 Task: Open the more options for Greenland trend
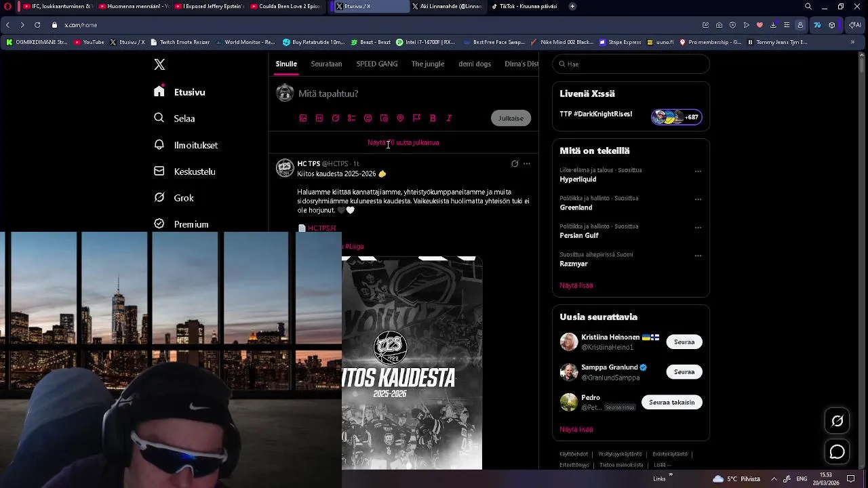tap(698, 200)
